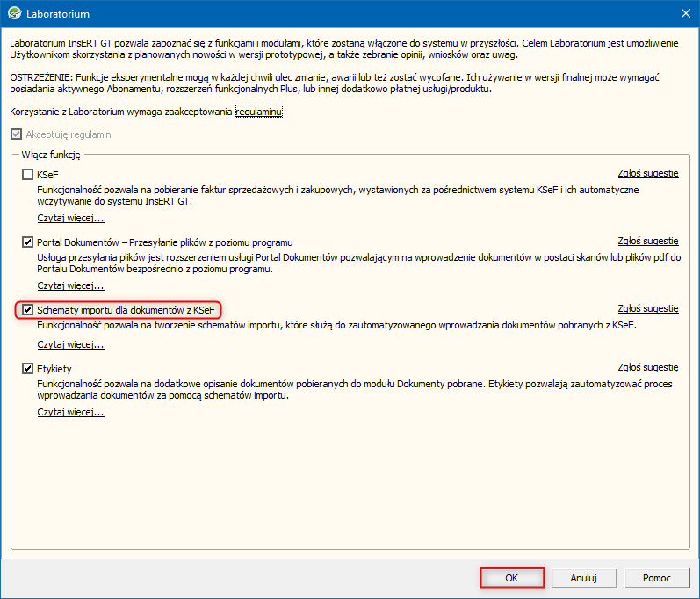Open the regulaminu link

click(259, 112)
